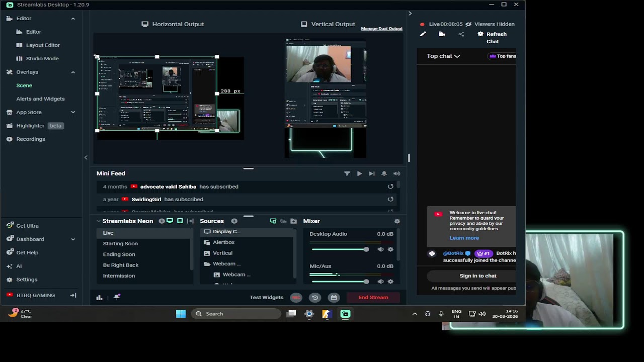Select the Scene overlays item
Viewport: 644px width, 362px height.
coord(24,85)
